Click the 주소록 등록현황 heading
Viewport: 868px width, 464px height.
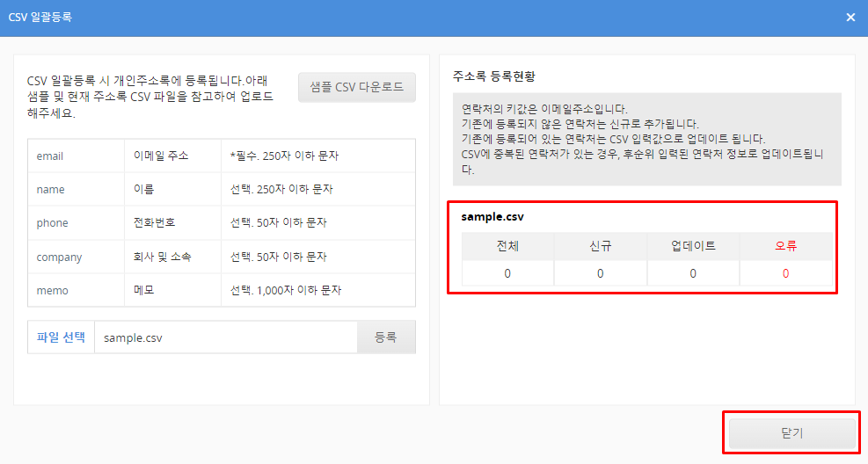[493, 76]
